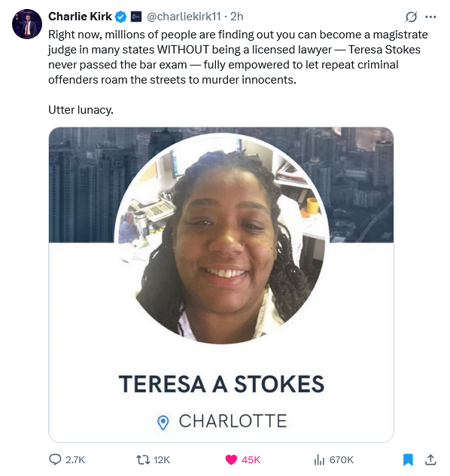Screen dimensions: 450x476
Task: Repost using the retweet arrows icon
Action: pyautogui.click(x=143, y=459)
